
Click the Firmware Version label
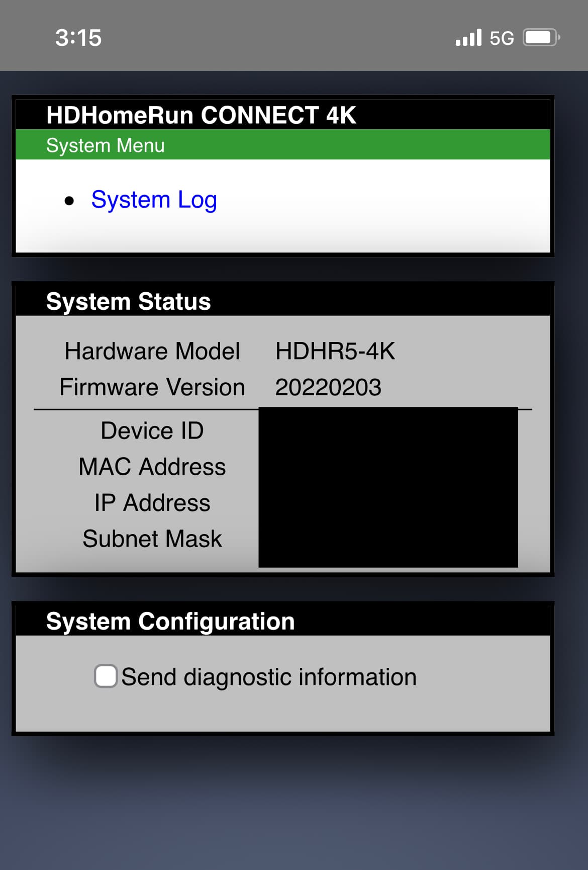[x=152, y=387]
